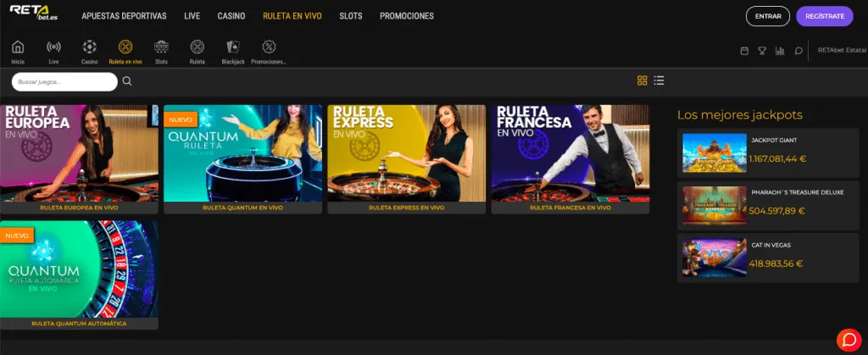This screenshot has height=355, width=868.
Task: Open RETAbet Estatal selector
Action: [x=842, y=50]
